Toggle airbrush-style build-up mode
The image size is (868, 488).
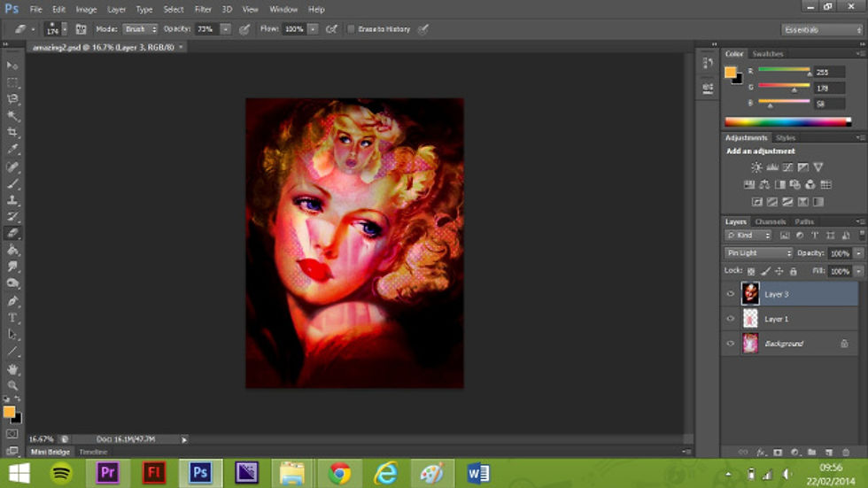click(331, 29)
